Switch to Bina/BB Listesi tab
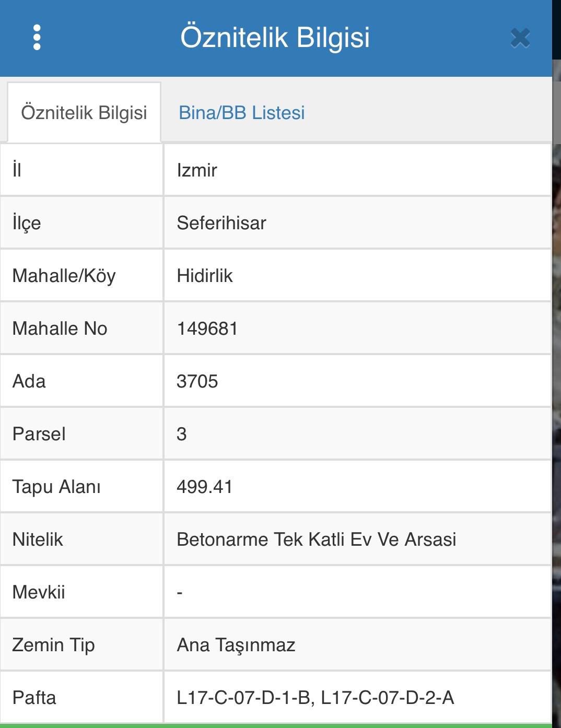The image size is (561, 728). [242, 112]
